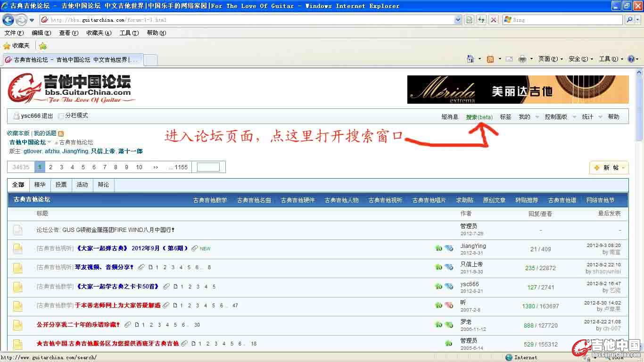Open the 安全(S) command bar dropdown

pos(581,59)
